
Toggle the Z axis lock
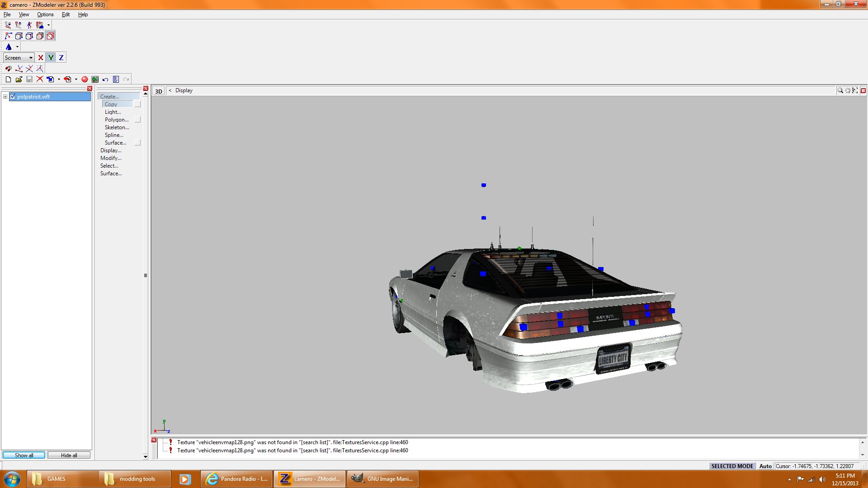pos(61,57)
